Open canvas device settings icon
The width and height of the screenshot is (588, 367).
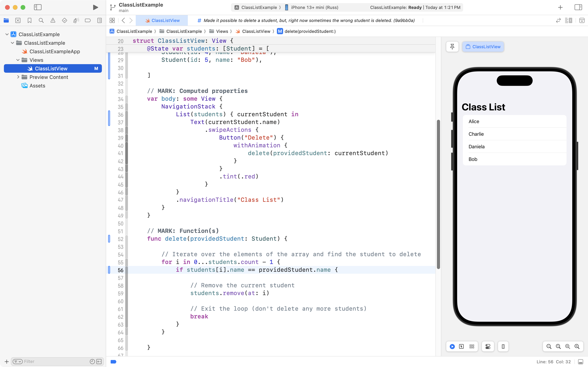[x=488, y=346]
